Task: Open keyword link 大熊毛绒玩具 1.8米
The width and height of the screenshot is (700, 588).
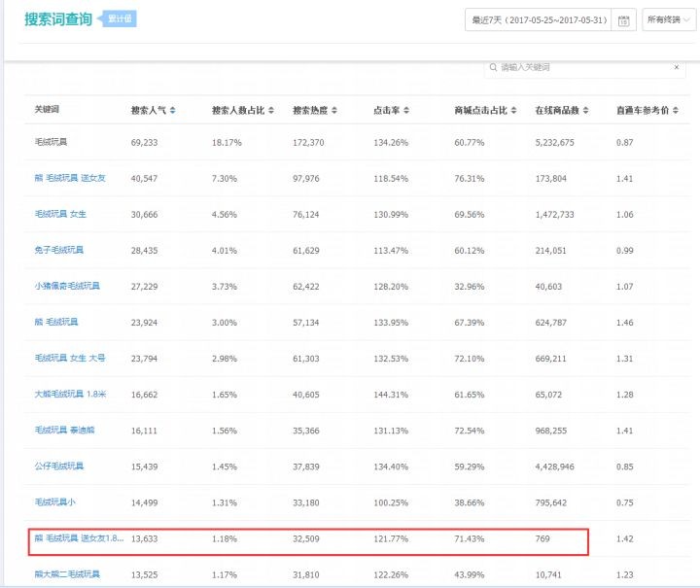Action: tap(71, 394)
